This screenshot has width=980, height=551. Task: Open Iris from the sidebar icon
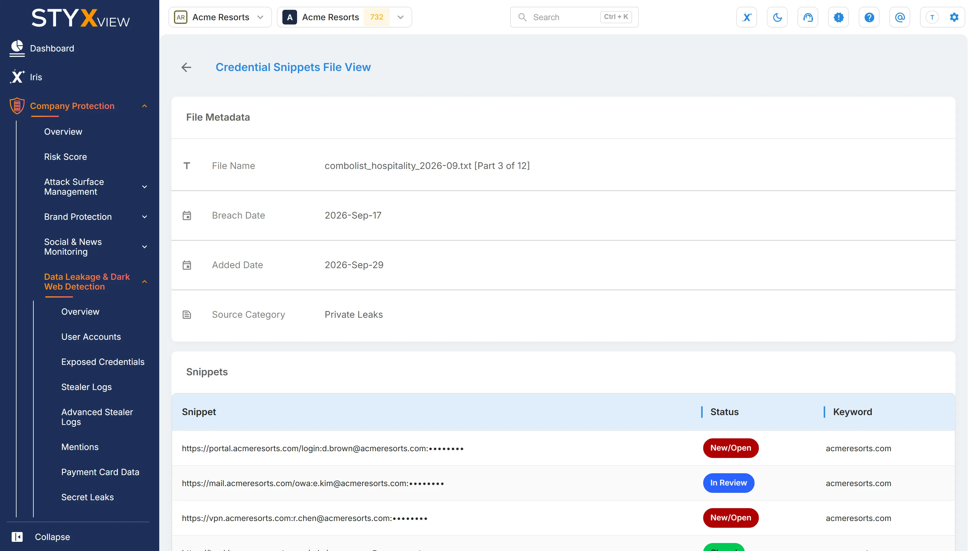click(x=17, y=77)
